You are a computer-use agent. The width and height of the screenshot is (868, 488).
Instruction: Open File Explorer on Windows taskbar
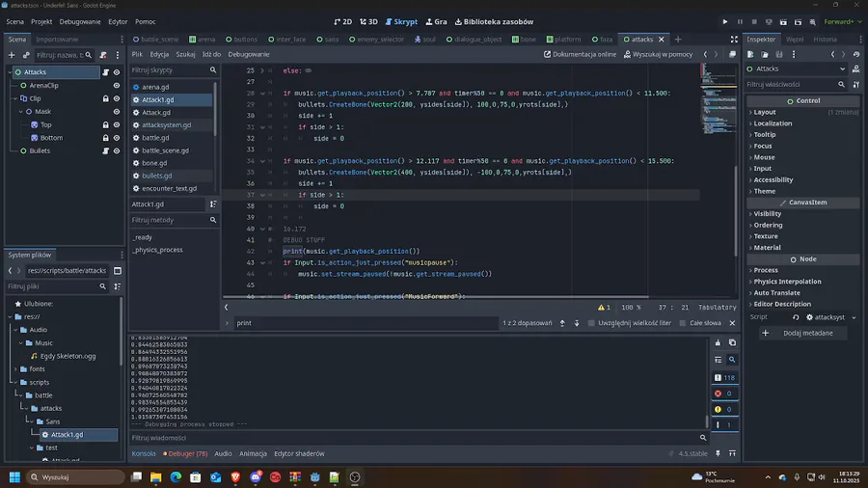[155, 477]
